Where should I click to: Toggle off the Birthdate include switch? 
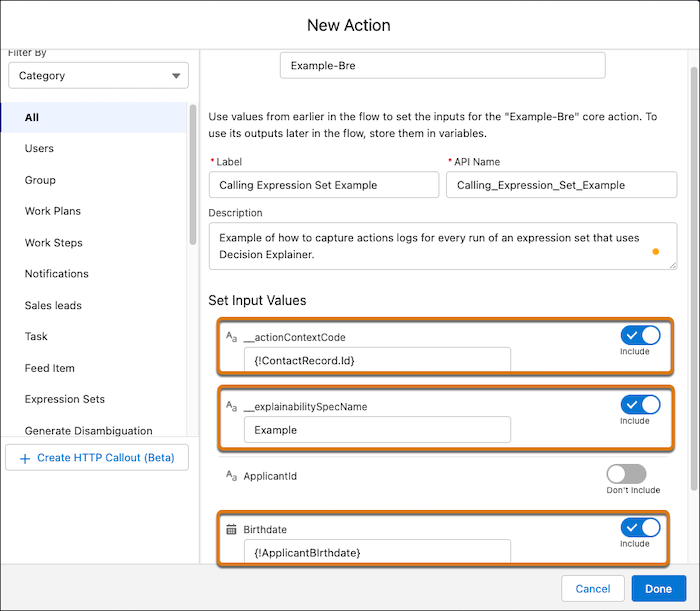coord(640,527)
